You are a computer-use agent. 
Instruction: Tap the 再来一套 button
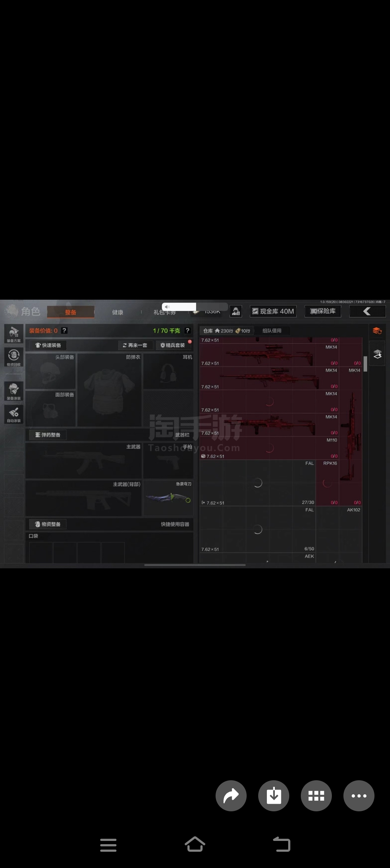[x=135, y=345]
